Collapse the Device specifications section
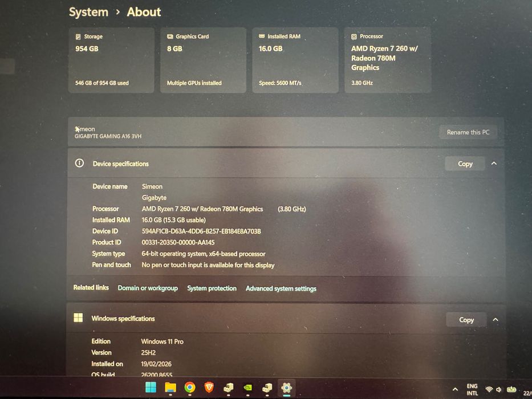 [494, 164]
